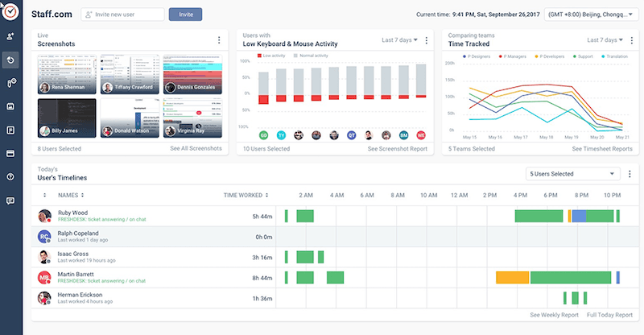Open the reports document icon in sidebar
The height and width of the screenshot is (335, 644).
11,130
